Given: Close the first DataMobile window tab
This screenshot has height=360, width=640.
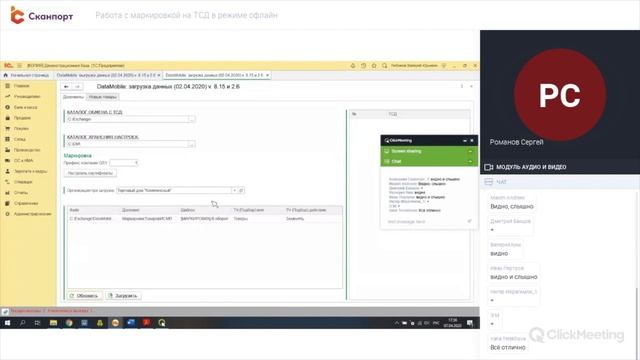Looking at the screenshot, I should (159, 75).
